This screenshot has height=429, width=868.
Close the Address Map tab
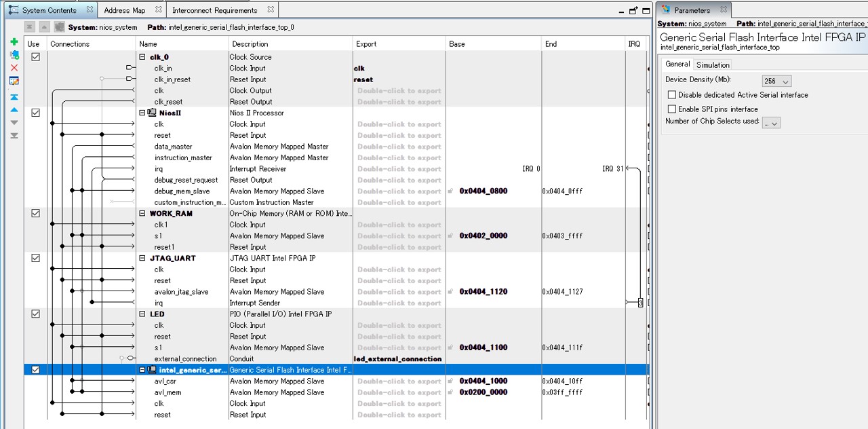158,10
